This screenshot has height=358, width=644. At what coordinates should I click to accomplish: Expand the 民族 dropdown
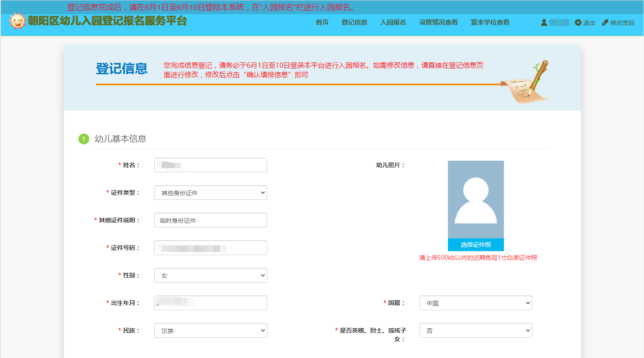point(211,330)
